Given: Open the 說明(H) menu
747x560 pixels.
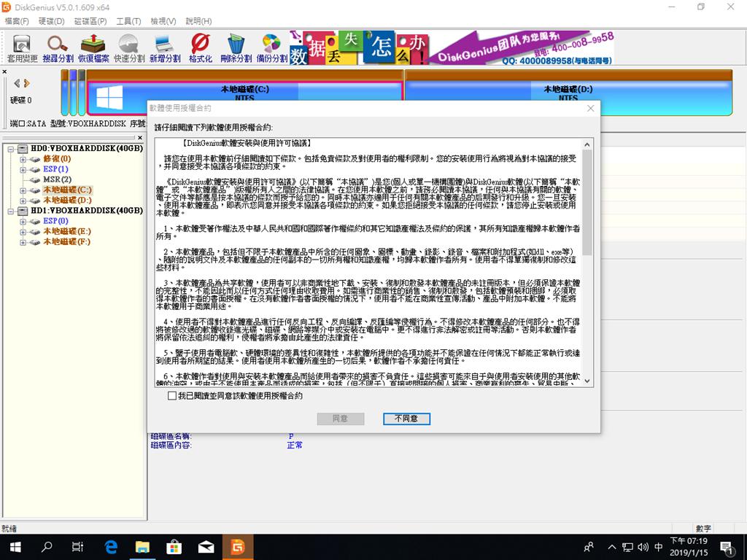Looking at the screenshot, I should (x=198, y=21).
